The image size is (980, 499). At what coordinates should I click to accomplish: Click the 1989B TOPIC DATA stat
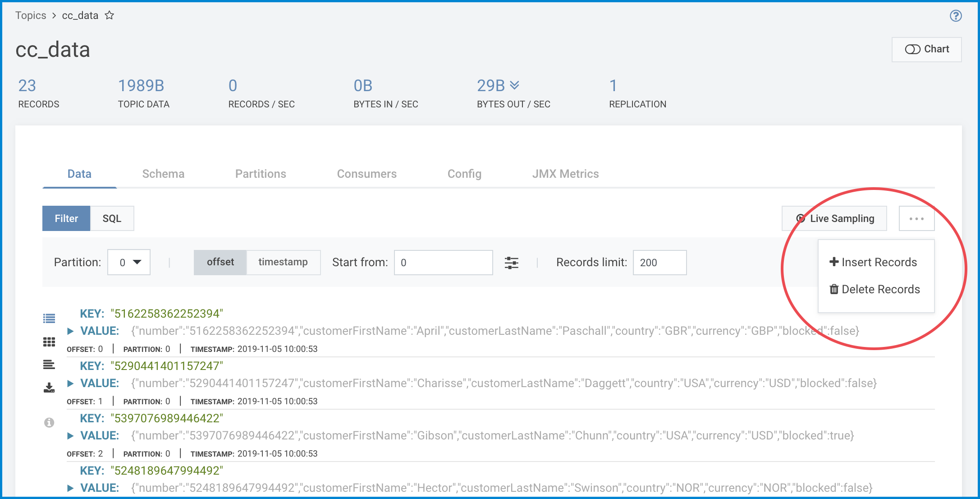tap(143, 93)
